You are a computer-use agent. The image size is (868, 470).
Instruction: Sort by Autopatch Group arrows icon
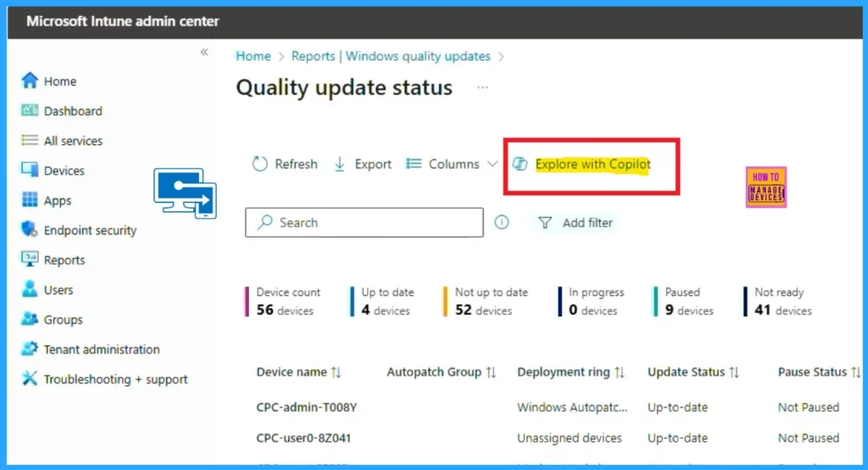point(491,372)
